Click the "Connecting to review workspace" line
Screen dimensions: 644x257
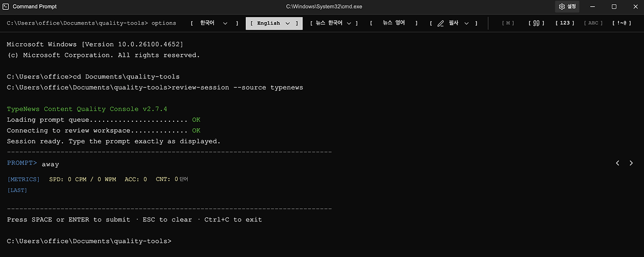104,131
